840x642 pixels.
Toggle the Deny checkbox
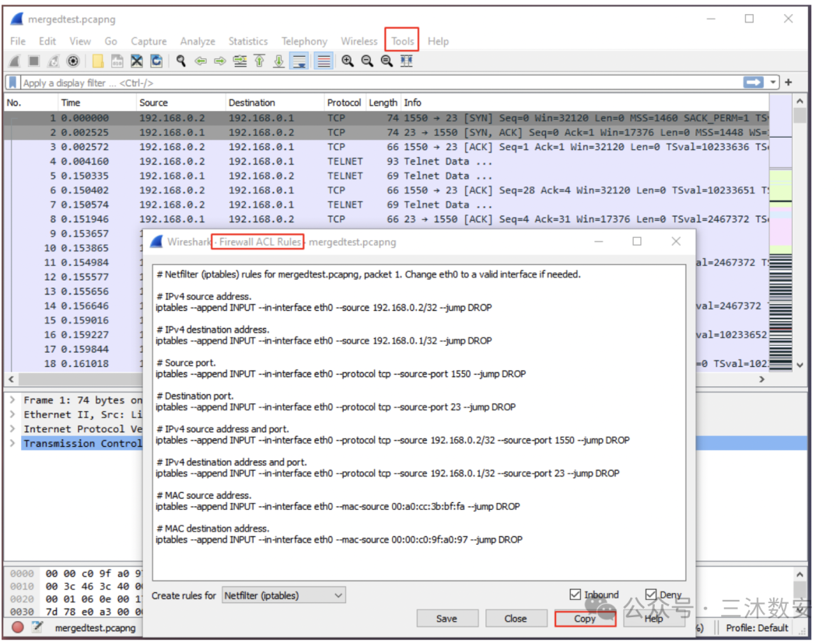651,595
